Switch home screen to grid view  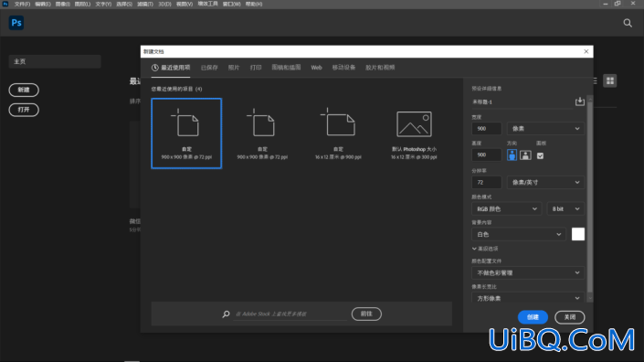click(610, 81)
